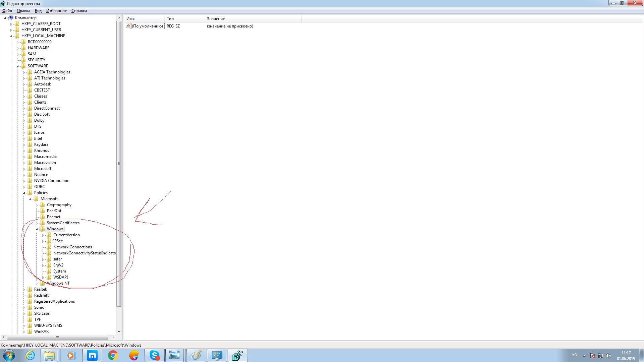Viewport: 644px width, 362px height.
Task: Select the Network Connections subkey
Action: [72, 247]
